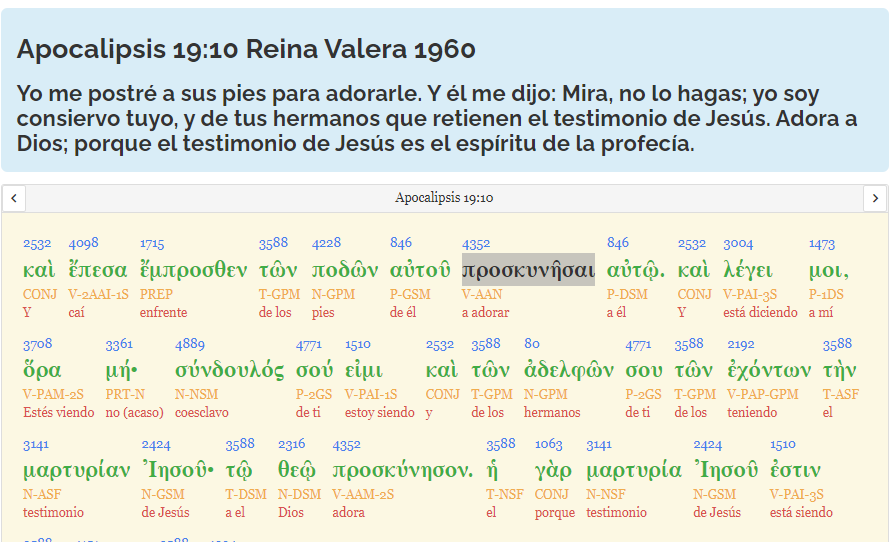Select Greek word μαρτυρίαν

[x=77, y=470]
